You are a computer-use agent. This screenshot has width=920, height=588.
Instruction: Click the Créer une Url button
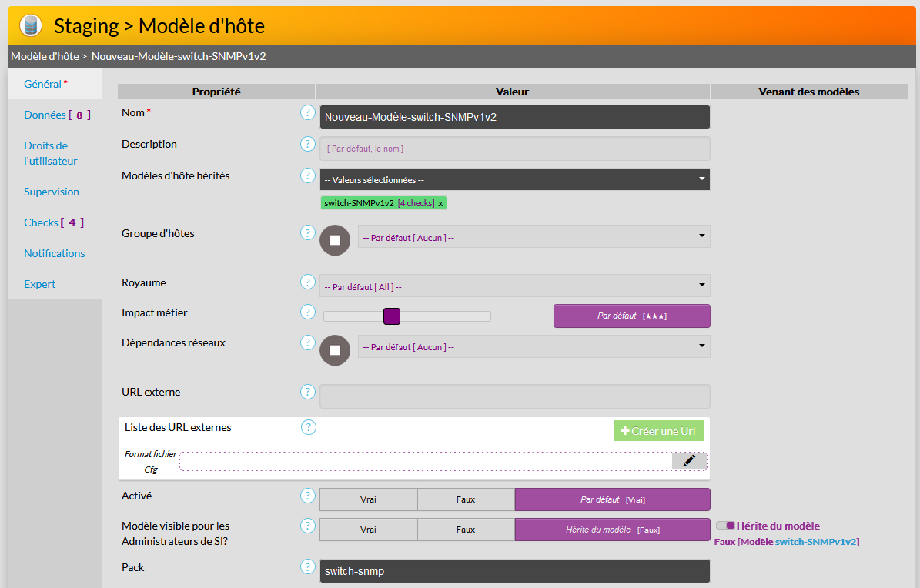click(x=658, y=431)
